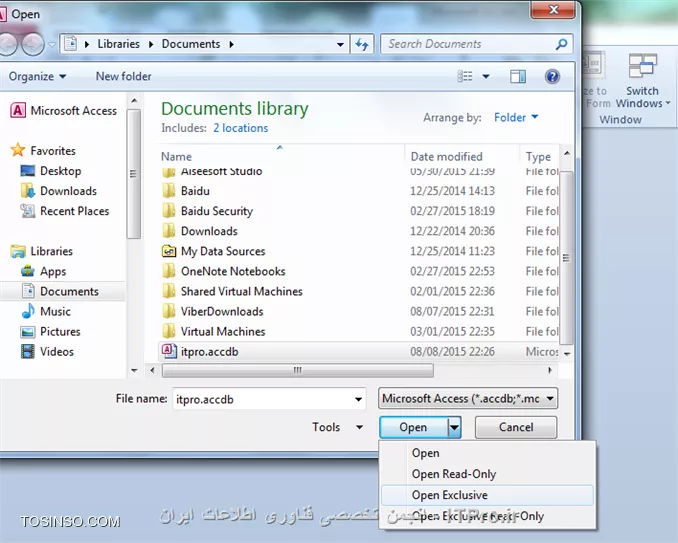Click horizontal scrollbar right arrow
Screen dimensions: 678x543
pos(550,371)
